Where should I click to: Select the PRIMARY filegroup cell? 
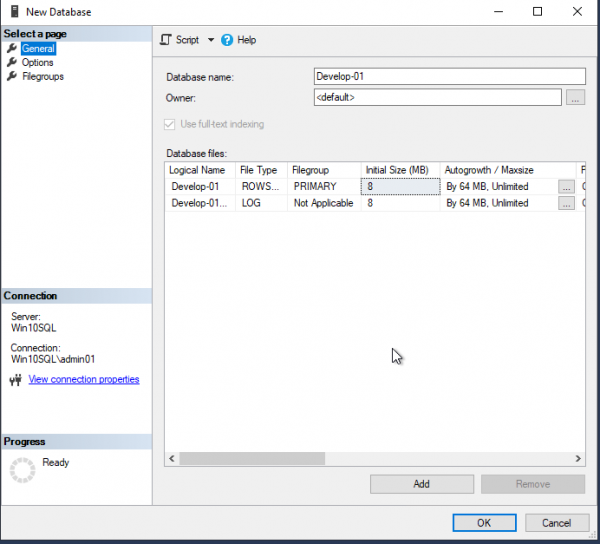(324, 187)
